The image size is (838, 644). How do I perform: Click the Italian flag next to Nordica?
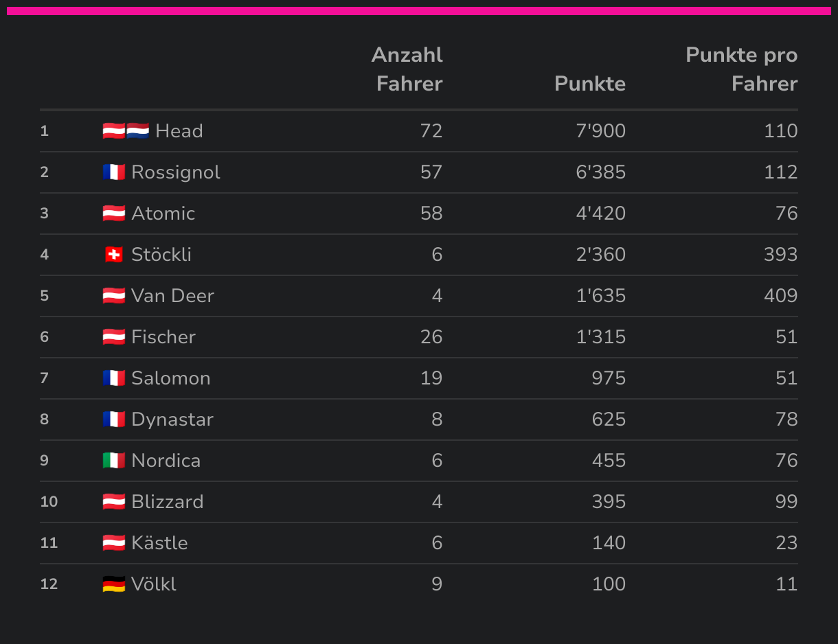click(x=113, y=461)
